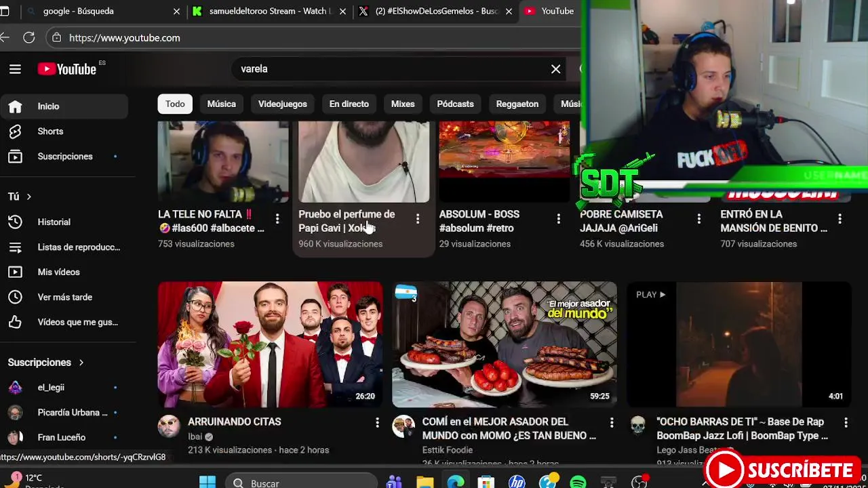Viewport: 868px width, 488px height.
Task: Close the samueldeltoroo Stream browser tab
Action: [x=343, y=12]
